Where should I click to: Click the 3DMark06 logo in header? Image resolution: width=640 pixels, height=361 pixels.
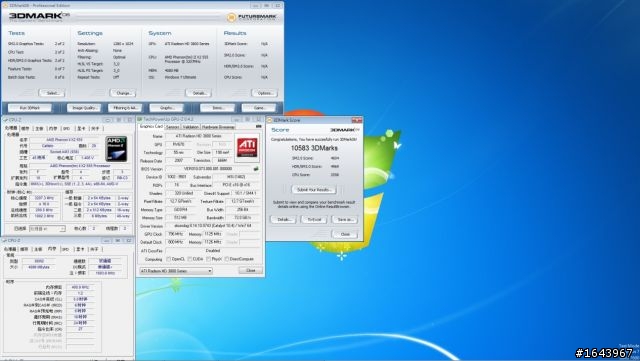[x=39, y=16]
